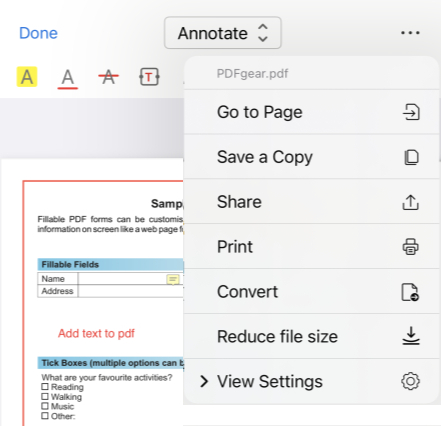This screenshot has width=441, height=426.
Task: Tick the Other checkbox
Action: click(45, 416)
